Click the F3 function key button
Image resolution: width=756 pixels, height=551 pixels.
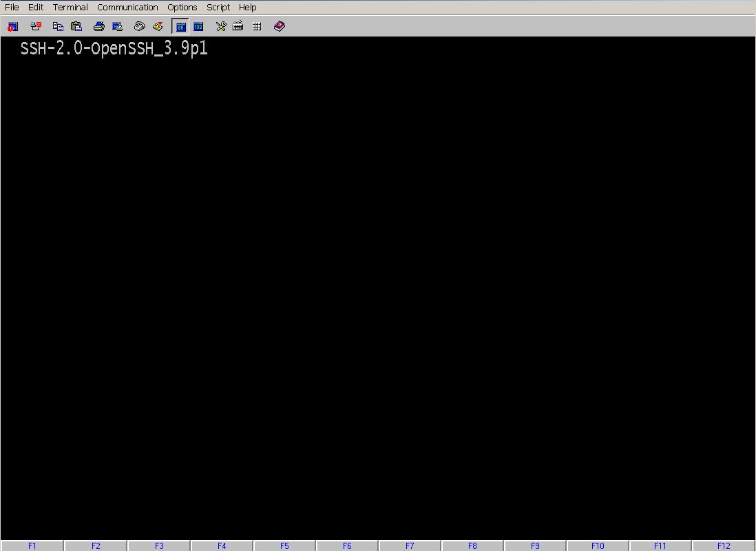coord(158,545)
